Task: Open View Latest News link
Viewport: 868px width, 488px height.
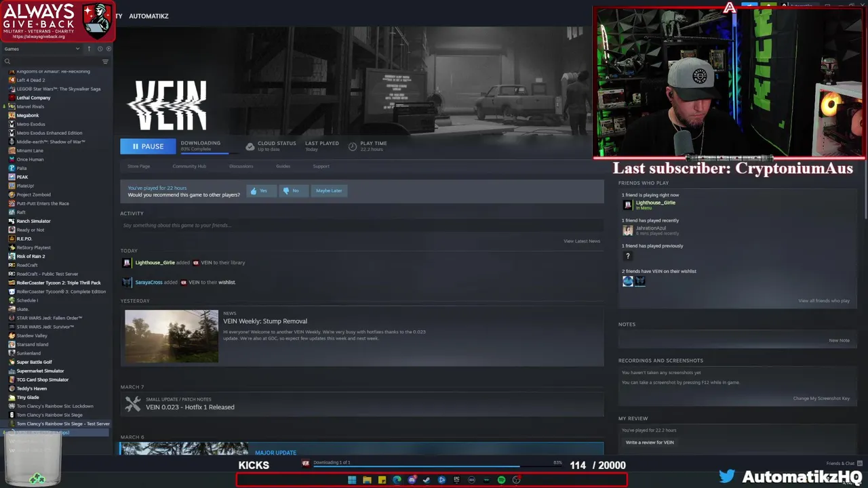Action: (x=582, y=241)
